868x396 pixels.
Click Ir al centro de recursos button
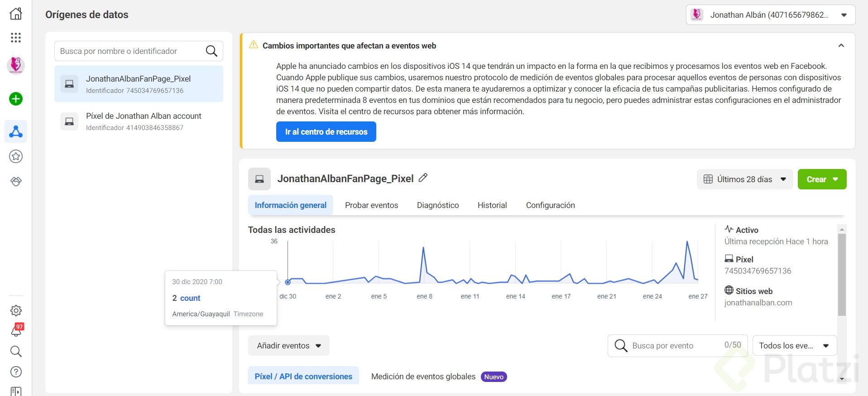pos(326,132)
